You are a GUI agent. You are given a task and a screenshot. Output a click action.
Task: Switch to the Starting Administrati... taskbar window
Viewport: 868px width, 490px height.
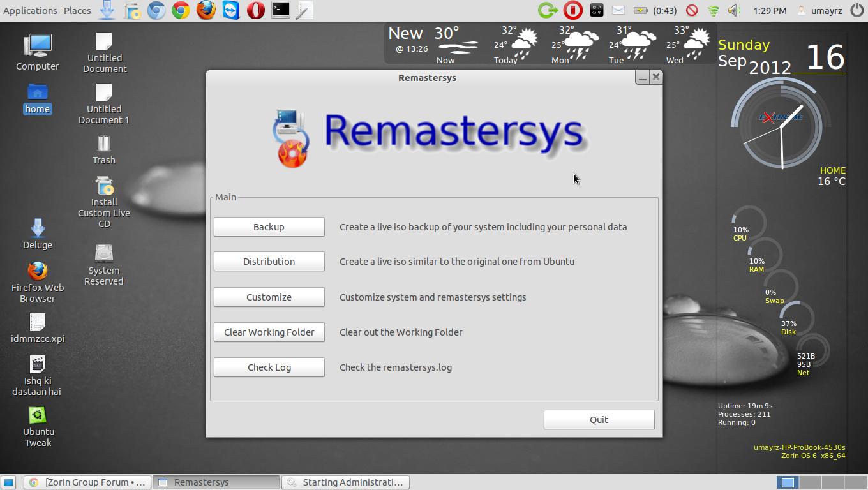(x=345, y=482)
